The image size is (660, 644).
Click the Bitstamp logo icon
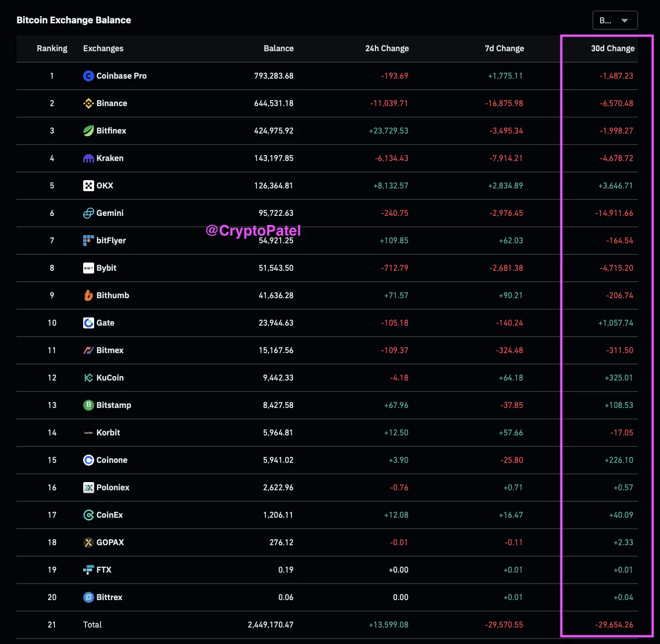coord(88,405)
